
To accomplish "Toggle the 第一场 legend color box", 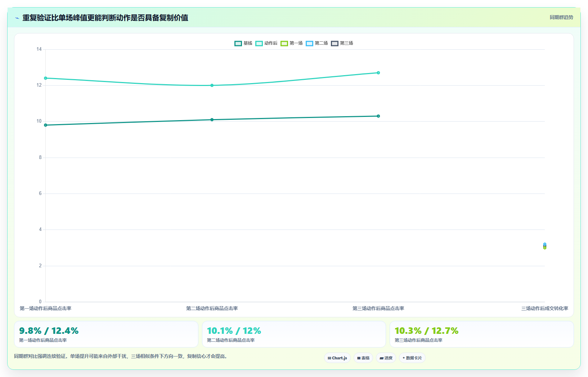I will tap(284, 44).
